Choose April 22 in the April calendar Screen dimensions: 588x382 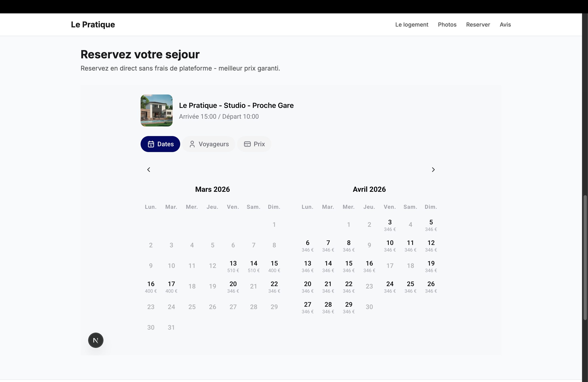[x=349, y=287]
